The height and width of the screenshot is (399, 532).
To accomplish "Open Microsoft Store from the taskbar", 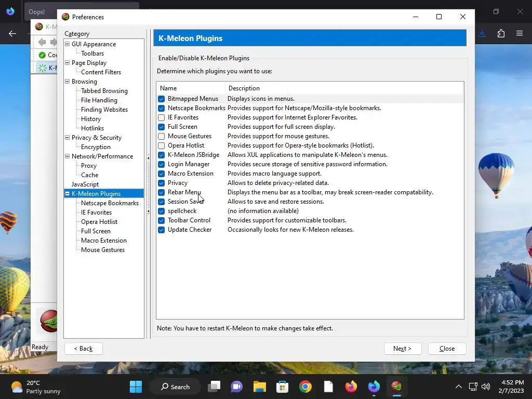I will 282,387.
